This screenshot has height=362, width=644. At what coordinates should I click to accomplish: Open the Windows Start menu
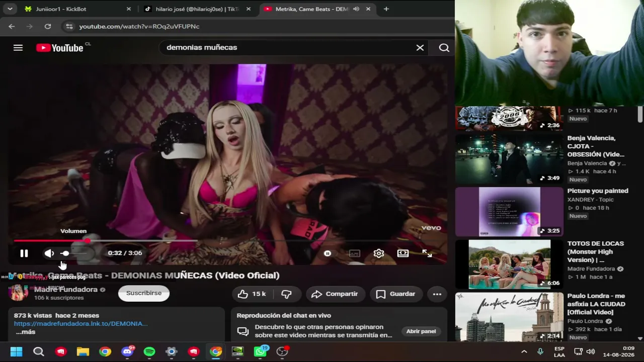click(16, 351)
